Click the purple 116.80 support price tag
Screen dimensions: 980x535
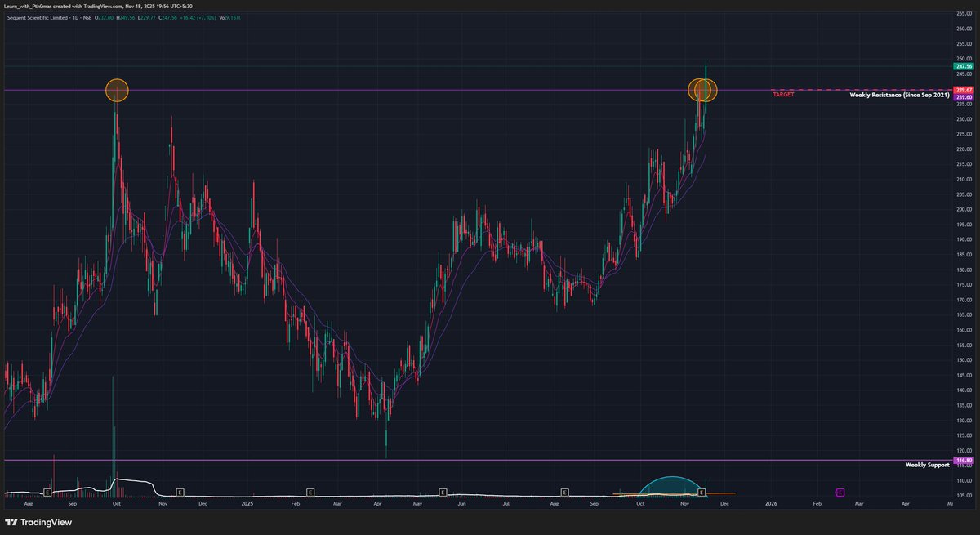click(964, 461)
